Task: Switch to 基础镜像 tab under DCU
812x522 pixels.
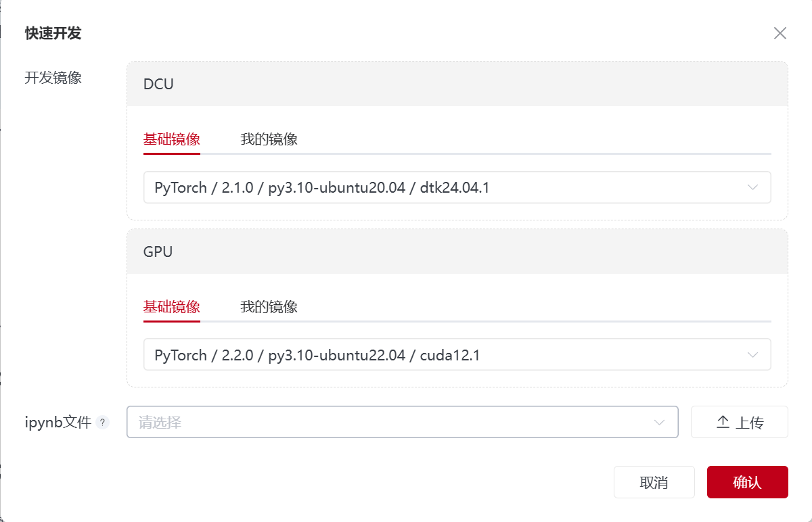Action: pos(172,139)
